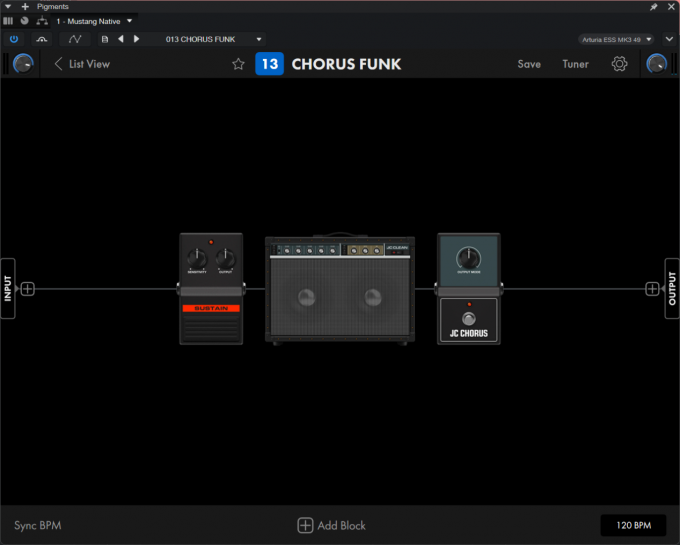Click the blue preset number 13 badge
This screenshot has width=680, height=545.
click(x=269, y=64)
